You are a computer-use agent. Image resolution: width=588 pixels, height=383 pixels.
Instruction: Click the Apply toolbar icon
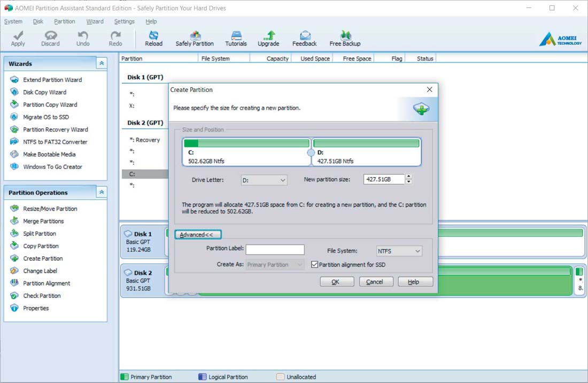click(x=18, y=39)
